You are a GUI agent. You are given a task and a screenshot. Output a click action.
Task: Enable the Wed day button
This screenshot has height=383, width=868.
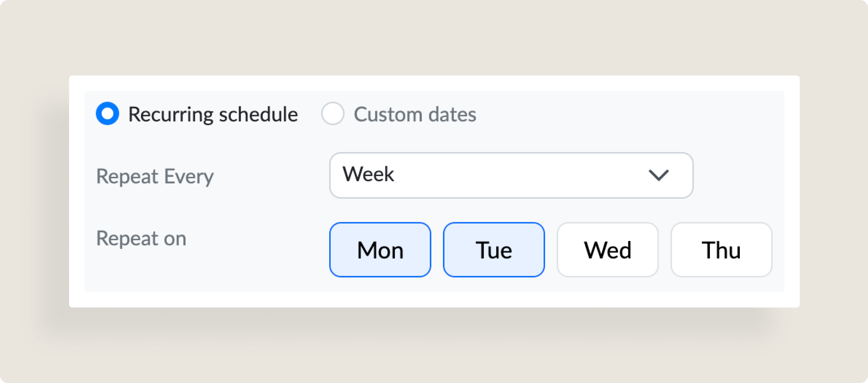pos(607,250)
